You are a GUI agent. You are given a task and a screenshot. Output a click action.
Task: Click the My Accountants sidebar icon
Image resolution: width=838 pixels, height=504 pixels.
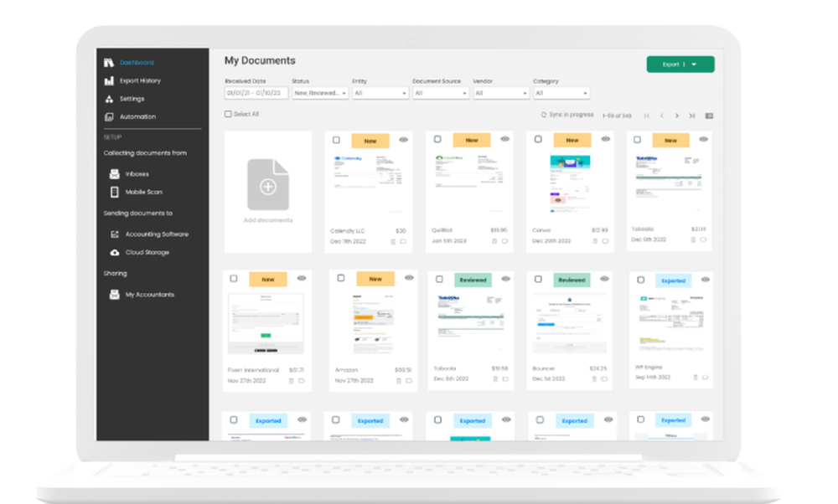point(114,294)
